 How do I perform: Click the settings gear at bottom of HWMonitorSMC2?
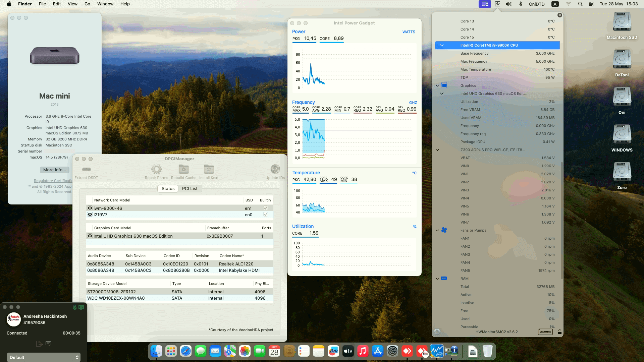point(437,331)
